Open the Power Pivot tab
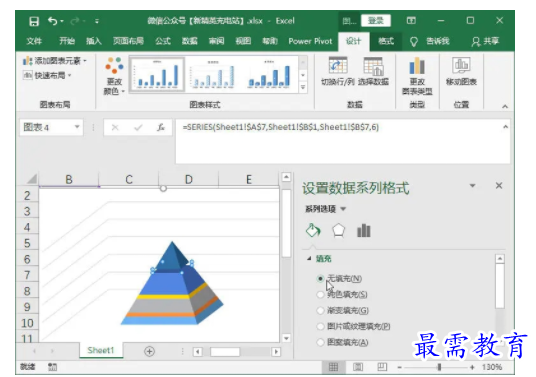 click(310, 41)
